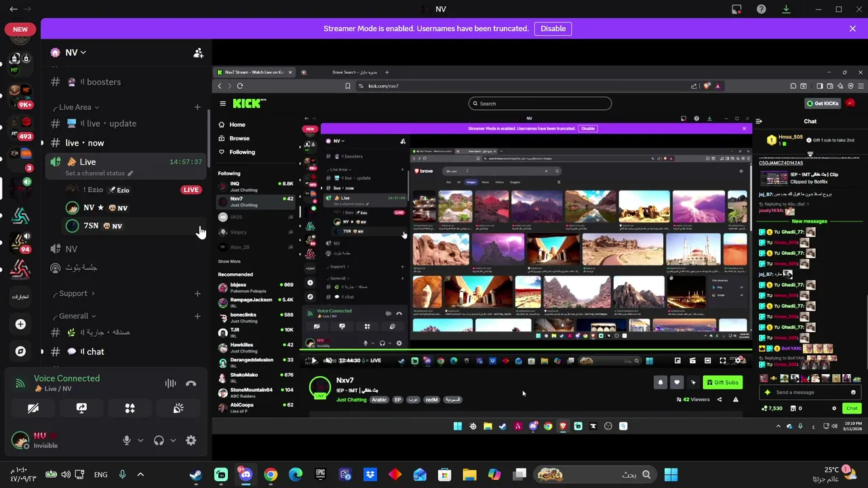This screenshot has height=488, width=868.
Task: Open headphone output options arrow
Action: tap(173, 440)
